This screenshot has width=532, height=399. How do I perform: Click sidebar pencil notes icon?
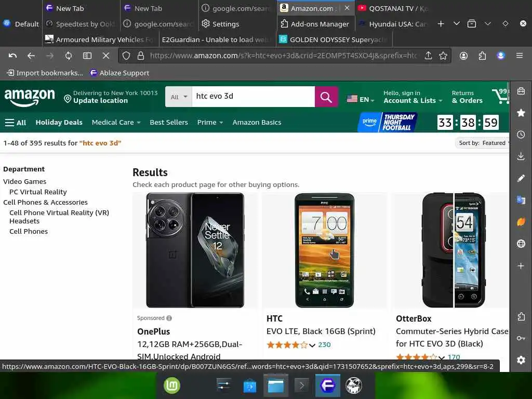(521, 178)
